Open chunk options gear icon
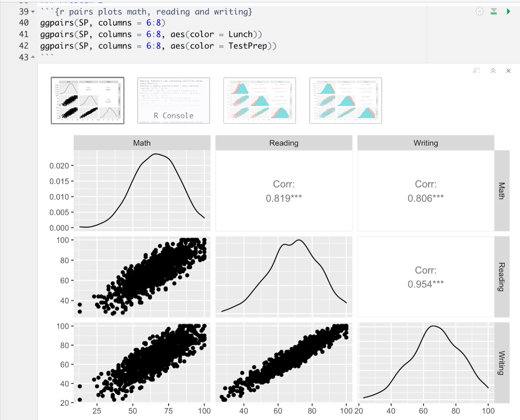Viewport: 520px width, 420px height. click(x=479, y=12)
